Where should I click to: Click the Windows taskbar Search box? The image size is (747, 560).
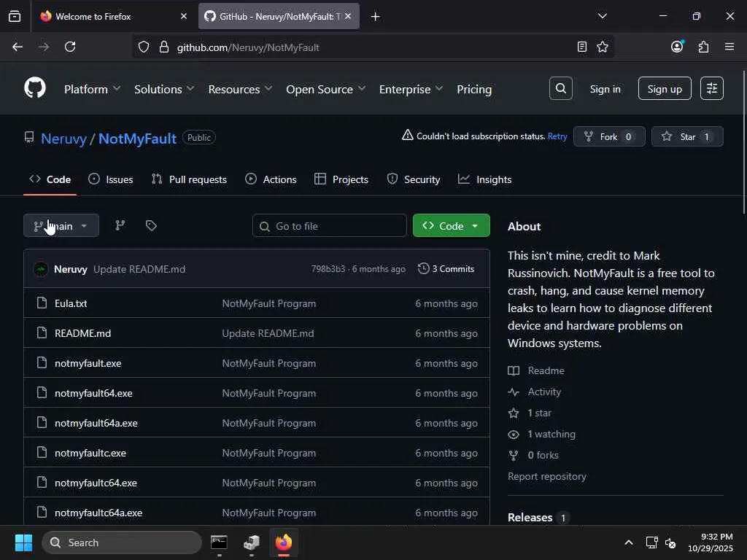point(122,542)
